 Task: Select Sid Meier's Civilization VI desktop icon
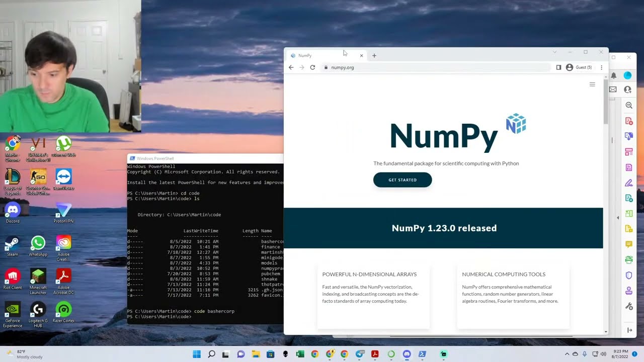(x=38, y=149)
